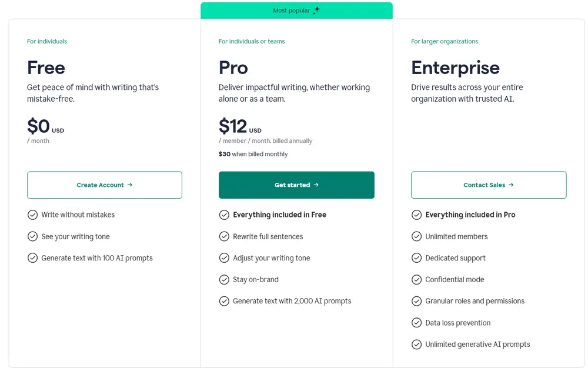Image resolution: width=588 pixels, height=368 pixels.
Task: Click the checkmark icon beside Write without mistakes
Action: tap(33, 215)
